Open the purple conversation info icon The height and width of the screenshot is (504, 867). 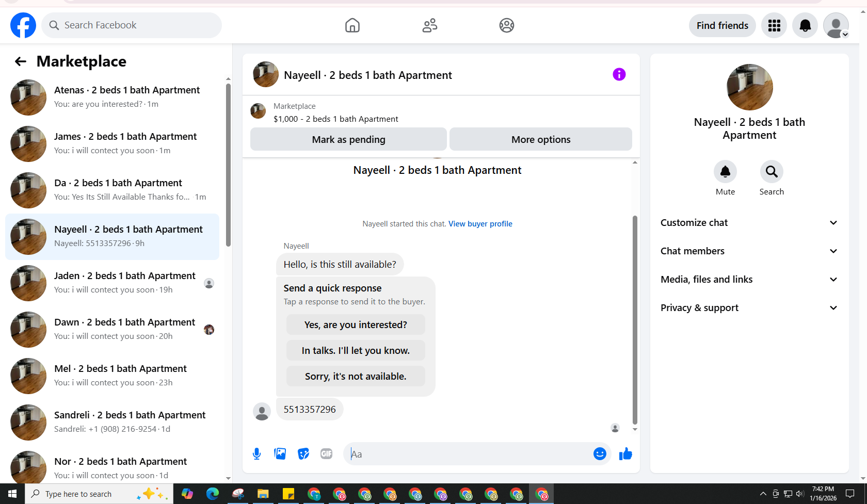pos(619,74)
